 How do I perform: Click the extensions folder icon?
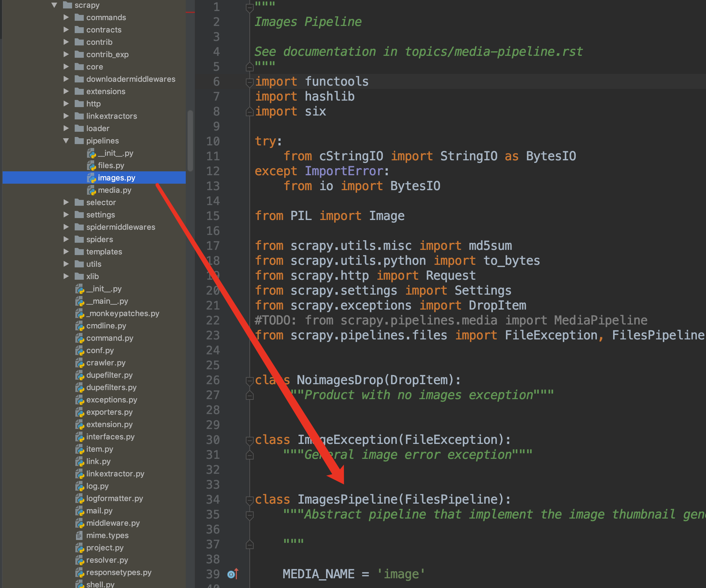click(x=79, y=92)
